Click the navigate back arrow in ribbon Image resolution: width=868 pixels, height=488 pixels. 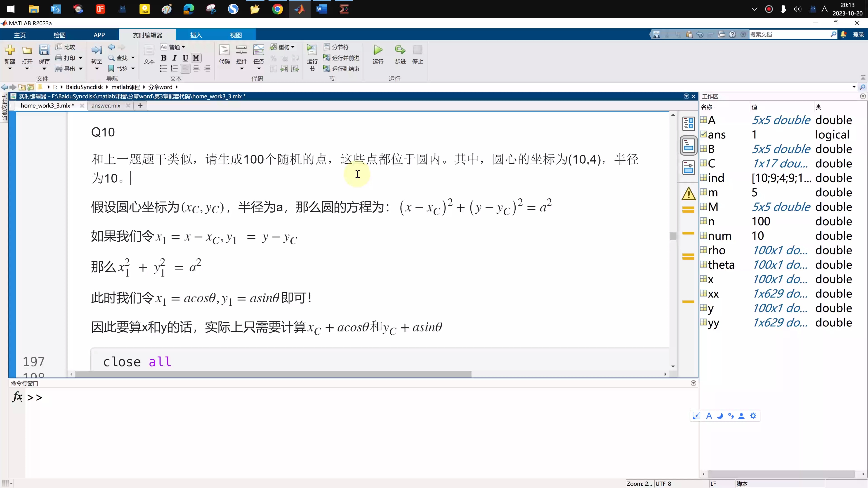[x=111, y=47]
